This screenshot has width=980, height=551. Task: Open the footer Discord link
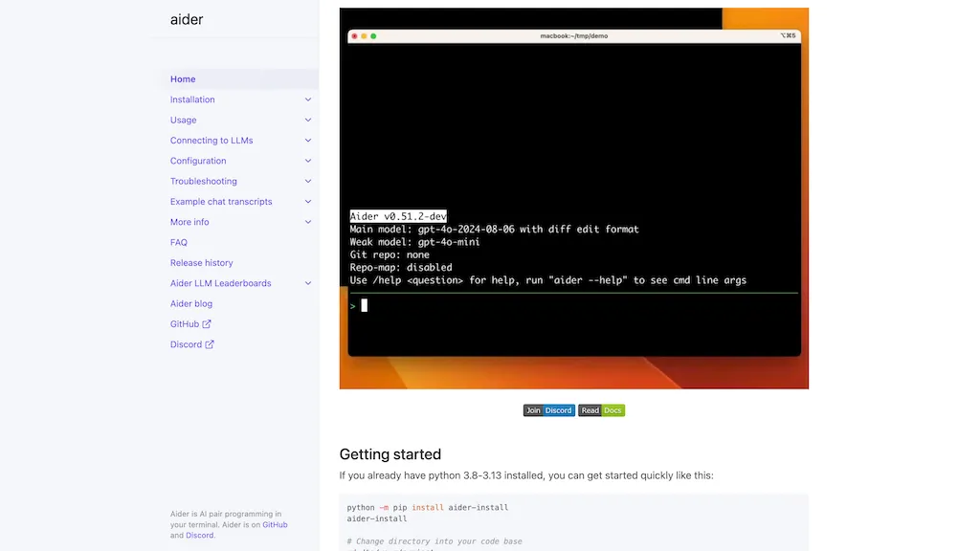[199, 536]
